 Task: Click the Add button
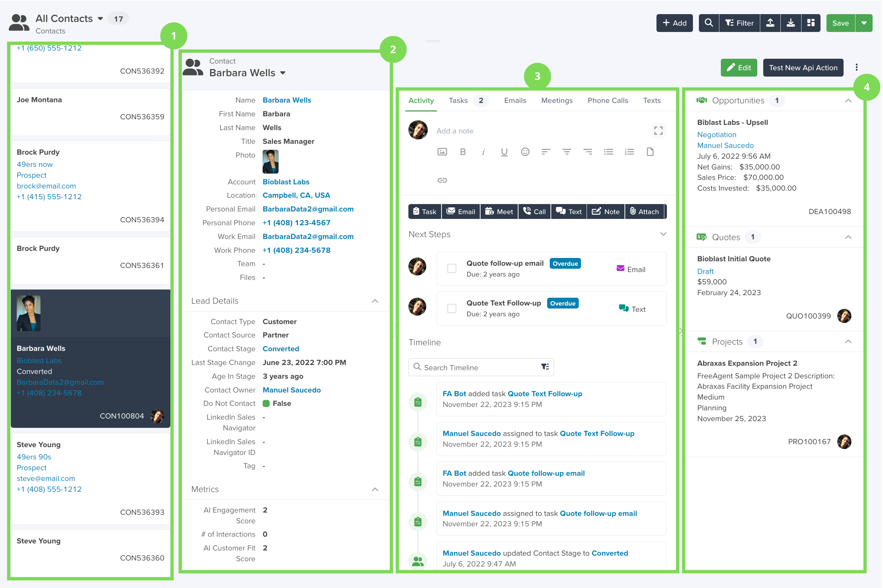pos(674,23)
